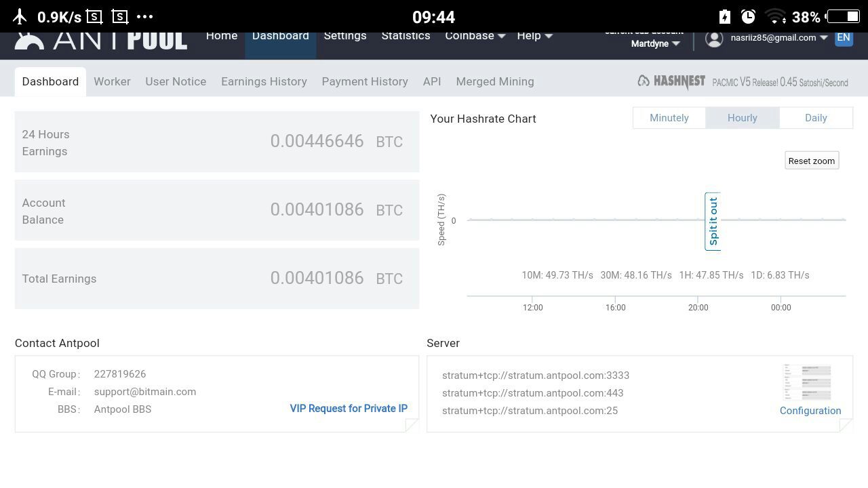Click the 1H: 47.85 TH/s reading
The width and height of the screenshot is (868, 488).
[711, 275]
